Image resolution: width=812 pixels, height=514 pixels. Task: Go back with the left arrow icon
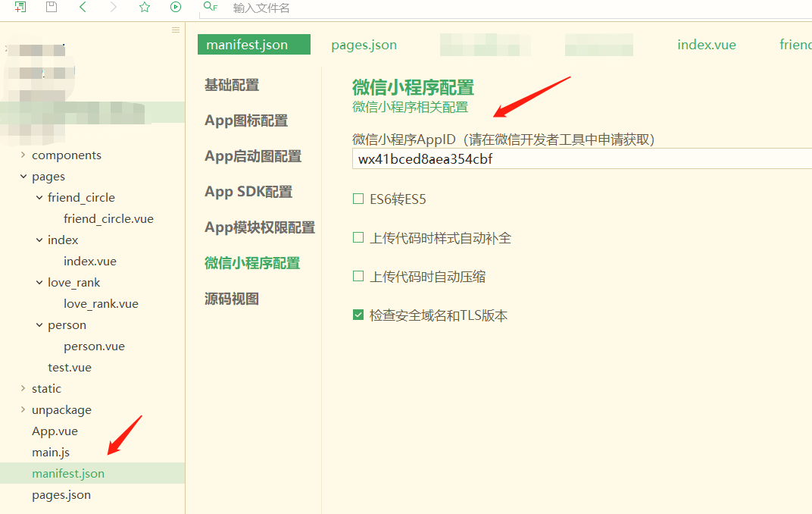[x=83, y=7]
